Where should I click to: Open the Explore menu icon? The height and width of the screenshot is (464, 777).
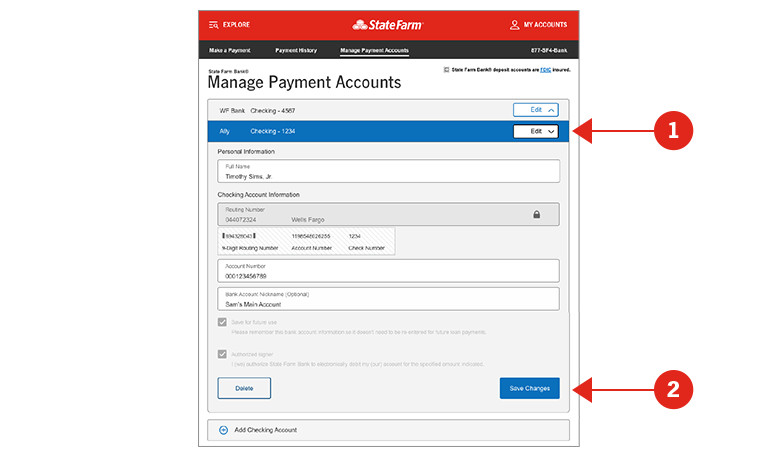pyautogui.click(x=214, y=25)
